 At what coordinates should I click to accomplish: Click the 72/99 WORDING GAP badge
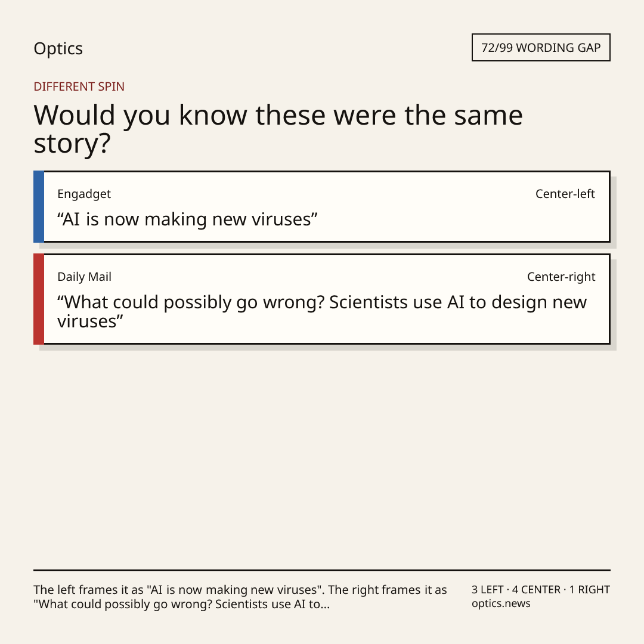pos(541,48)
